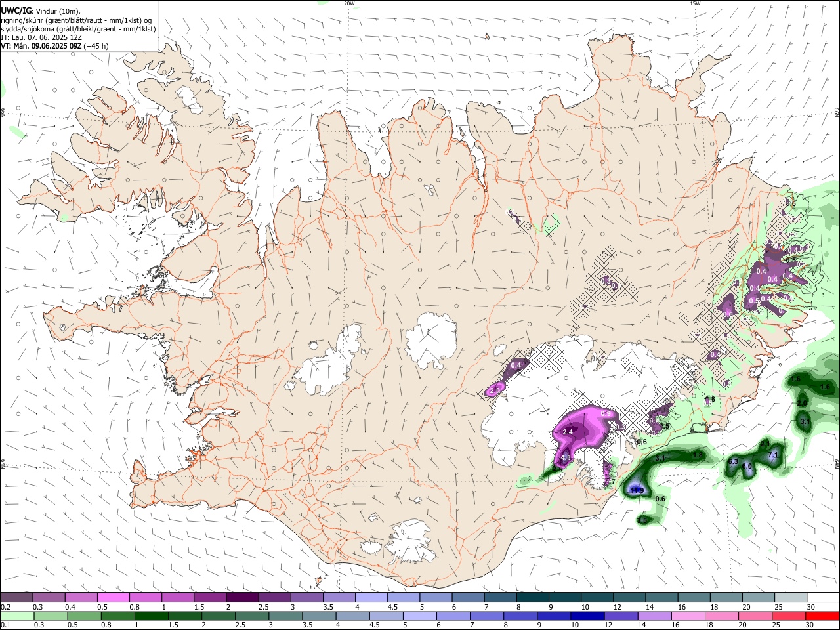Click the light pink 16–18 rain scale swatch
This screenshot has height=630, width=840.
point(688,616)
